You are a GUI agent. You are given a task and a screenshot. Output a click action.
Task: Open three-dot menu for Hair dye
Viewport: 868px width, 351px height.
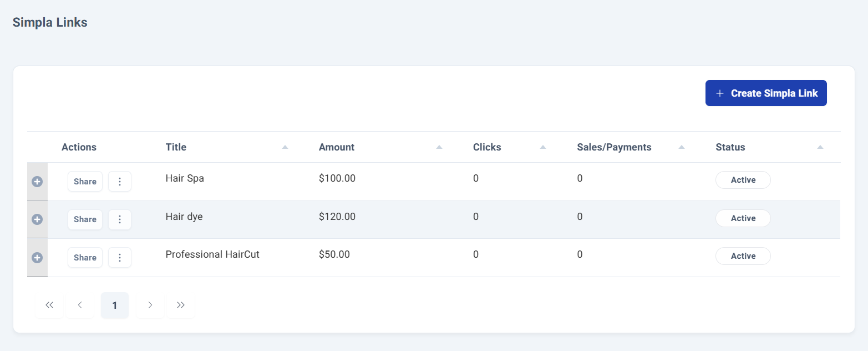click(x=120, y=219)
